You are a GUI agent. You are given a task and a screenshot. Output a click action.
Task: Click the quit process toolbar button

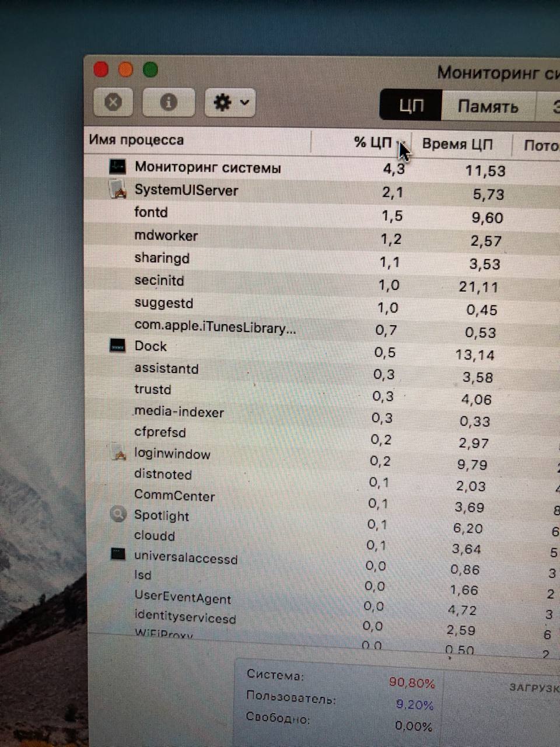pyautogui.click(x=113, y=103)
